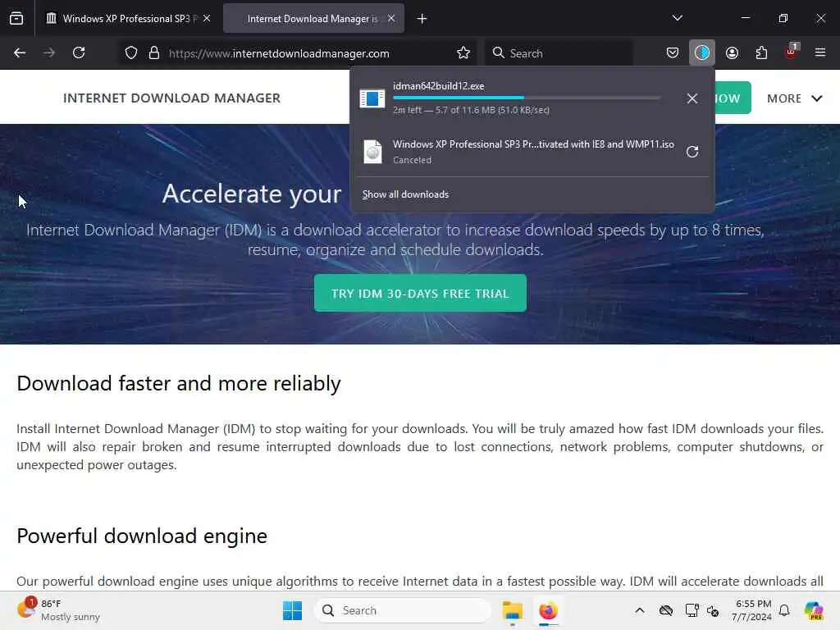Open tracking protection shield icon

pos(131,53)
